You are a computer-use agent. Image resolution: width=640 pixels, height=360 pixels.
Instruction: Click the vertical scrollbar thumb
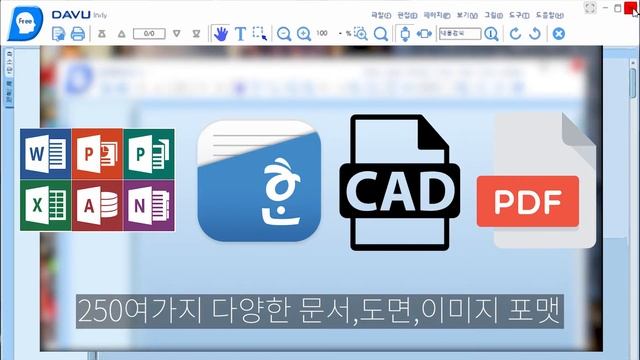633,83
